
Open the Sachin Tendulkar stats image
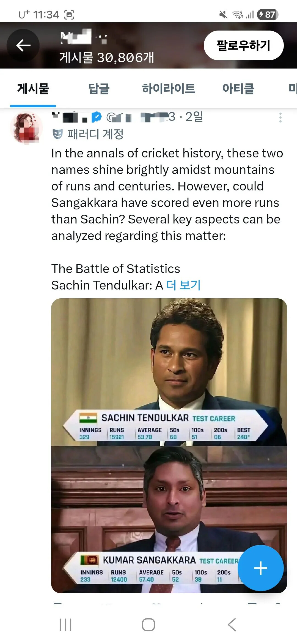coord(169,372)
